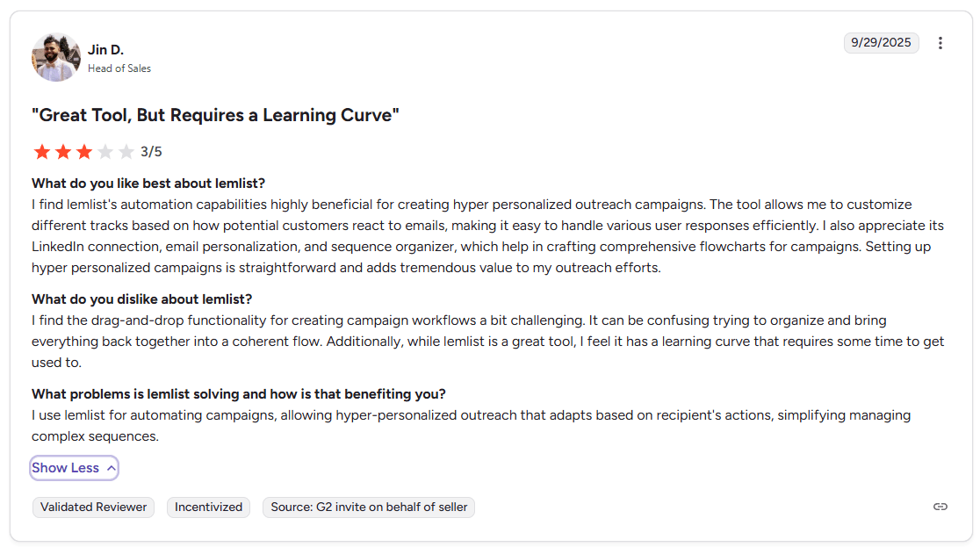Click the Head of Sales job title
This screenshot has height=547, width=980.
119,68
